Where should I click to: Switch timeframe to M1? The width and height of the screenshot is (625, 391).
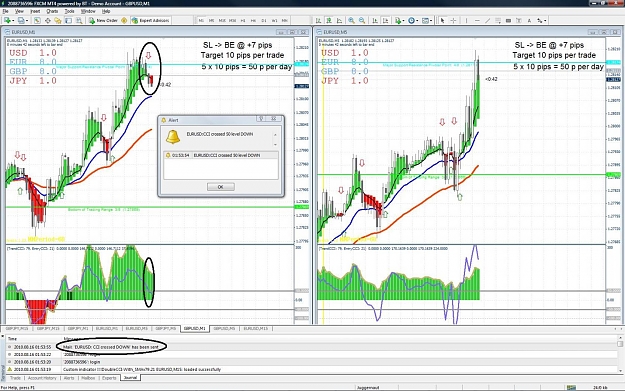201,20
